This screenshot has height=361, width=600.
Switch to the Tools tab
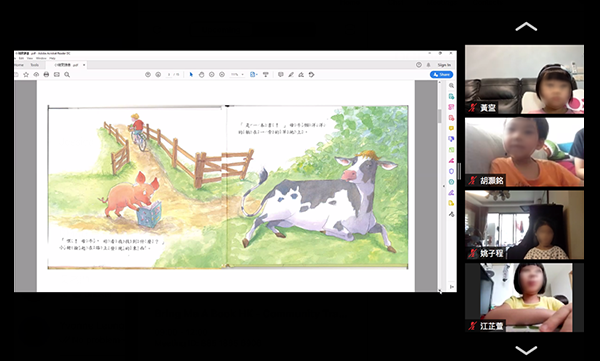(x=34, y=65)
